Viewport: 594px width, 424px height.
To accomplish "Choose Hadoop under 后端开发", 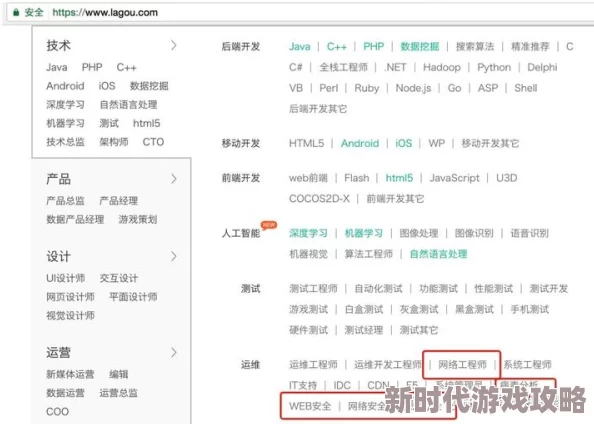I will (x=442, y=67).
